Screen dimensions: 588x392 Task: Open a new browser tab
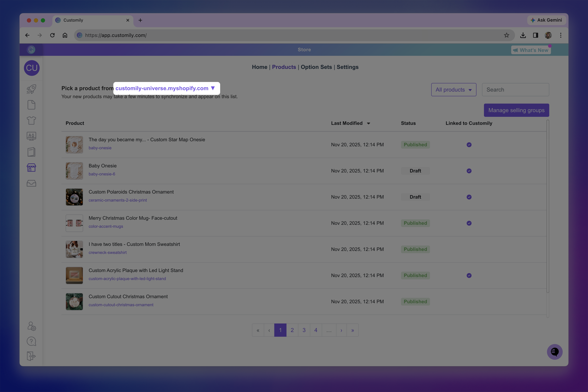[140, 20]
